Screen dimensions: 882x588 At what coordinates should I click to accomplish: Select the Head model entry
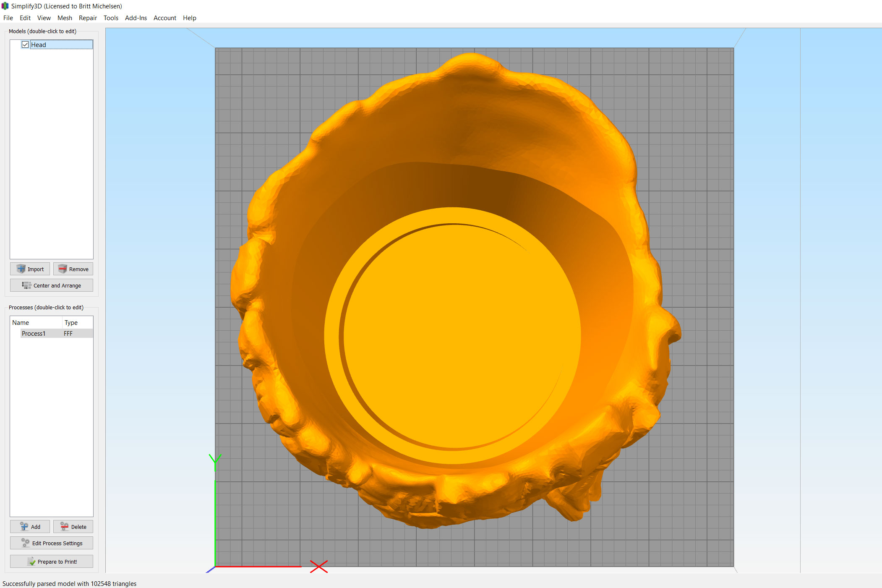39,45
